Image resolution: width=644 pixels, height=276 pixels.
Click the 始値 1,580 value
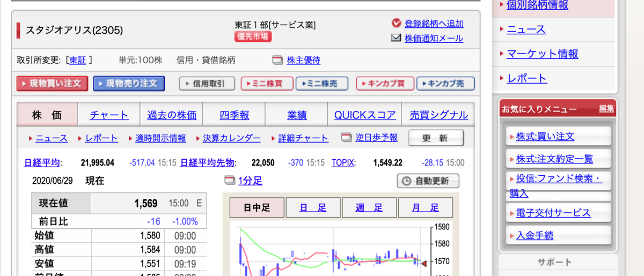click(150, 236)
